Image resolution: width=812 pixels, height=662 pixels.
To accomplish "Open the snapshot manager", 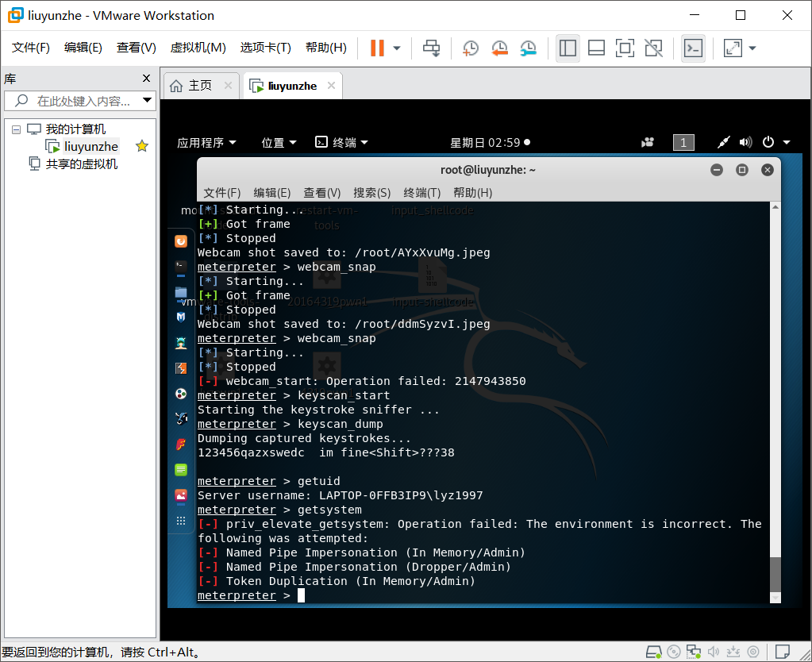I will (528, 48).
